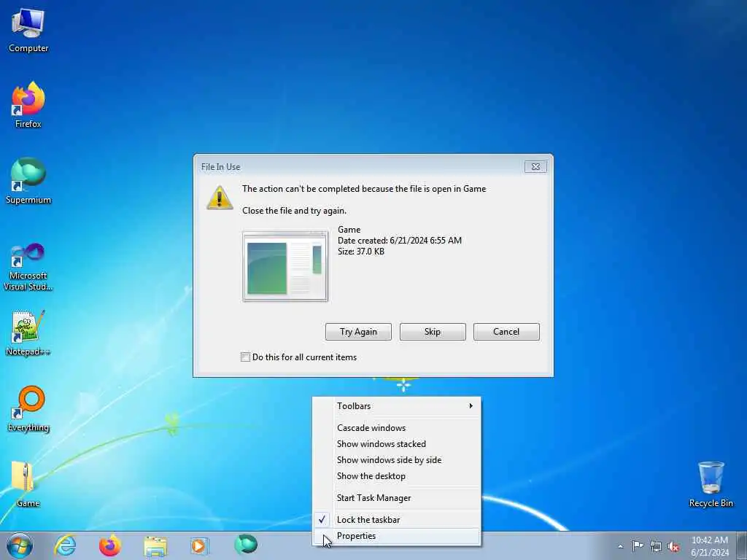The width and height of the screenshot is (747, 560).
Task: Choose Show windows stacked
Action: [x=396, y=444]
